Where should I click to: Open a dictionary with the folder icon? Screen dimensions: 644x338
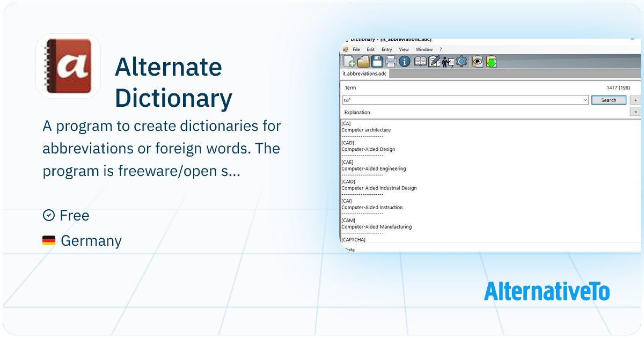pyautogui.click(x=363, y=62)
